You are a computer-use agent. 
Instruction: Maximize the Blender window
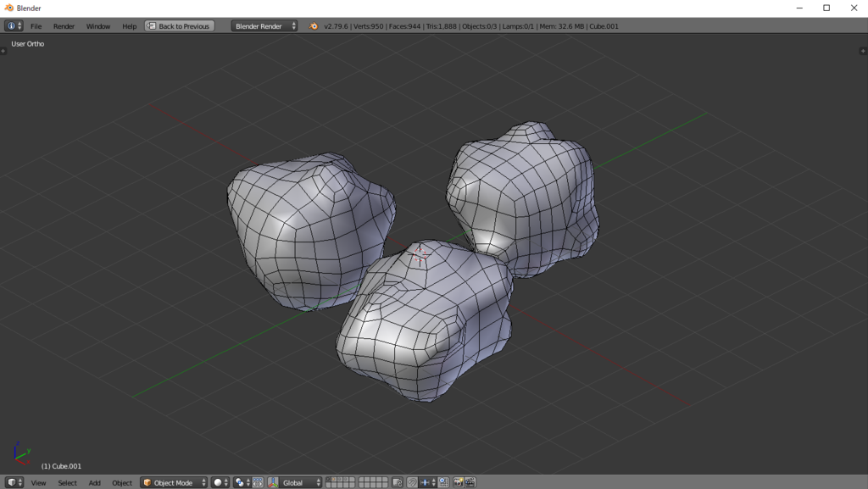826,8
